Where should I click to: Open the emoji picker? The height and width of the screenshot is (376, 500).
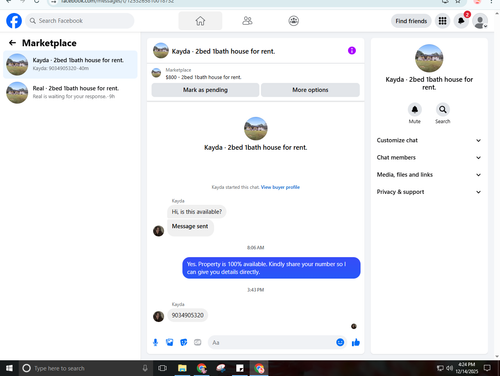point(340,342)
